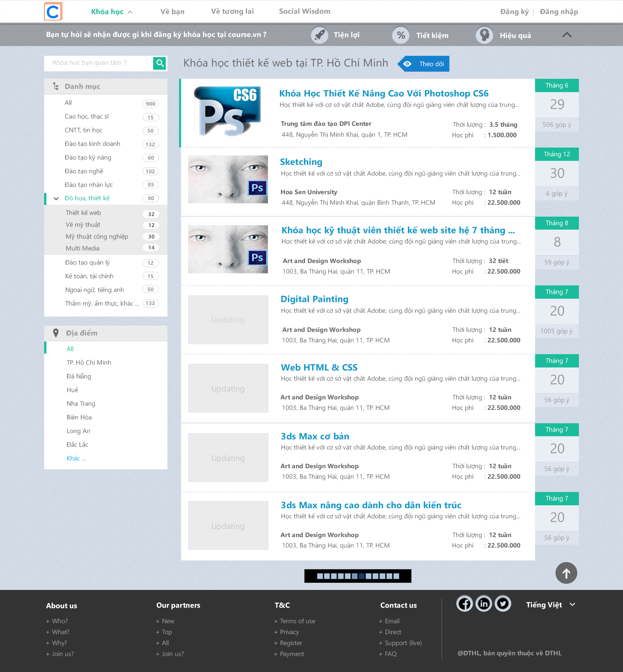Click the scroll-to-top arrow button
This screenshot has width=623, height=672.
pyautogui.click(x=566, y=573)
